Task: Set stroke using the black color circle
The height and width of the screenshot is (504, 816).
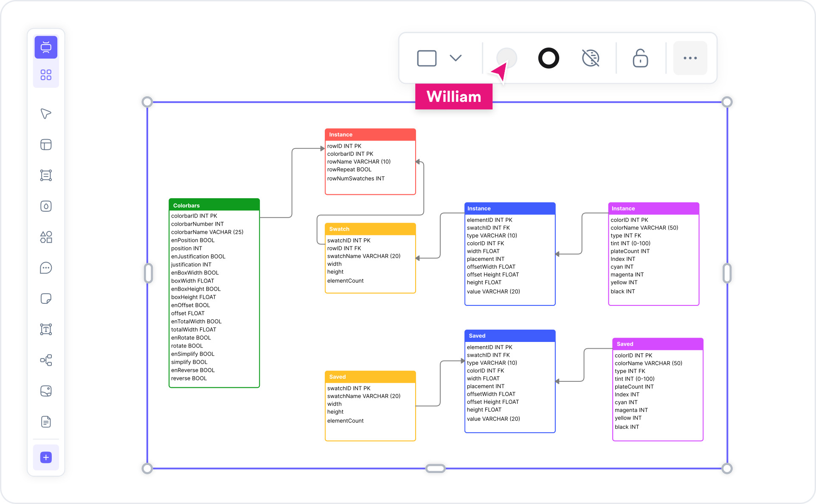Action: pos(549,58)
